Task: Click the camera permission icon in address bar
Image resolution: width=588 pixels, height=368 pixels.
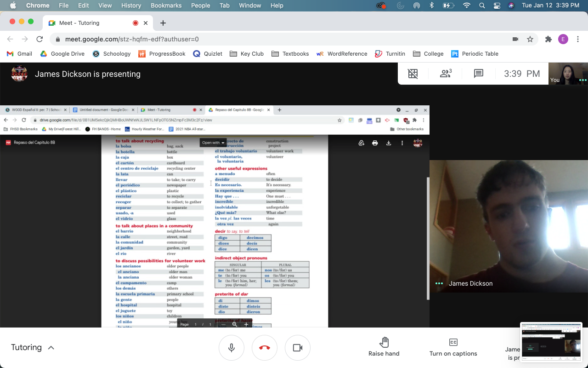Action: point(515,39)
